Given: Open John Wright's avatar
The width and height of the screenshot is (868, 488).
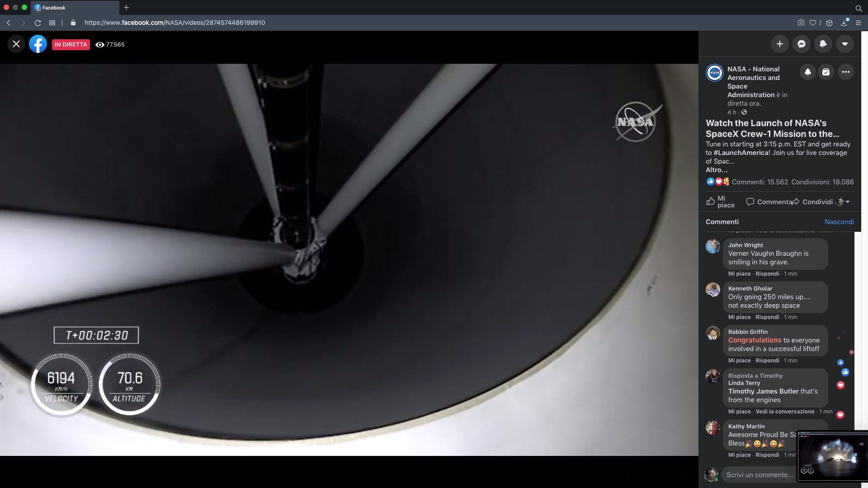Looking at the screenshot, I should pyautogui.click(x=713, y=247).
